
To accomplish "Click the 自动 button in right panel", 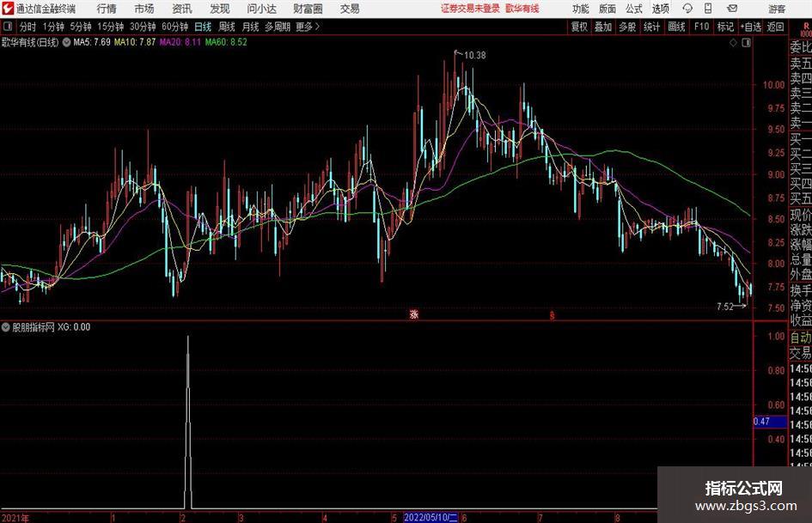I will [801, 338].
